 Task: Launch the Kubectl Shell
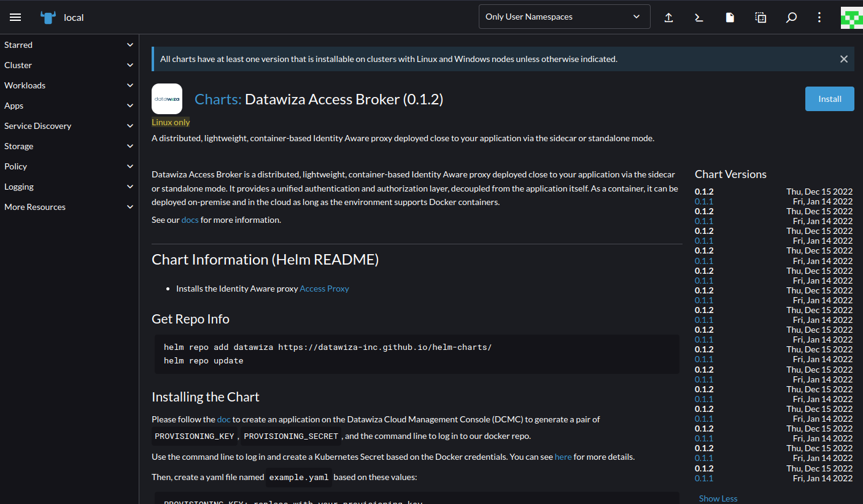point(699,17)
